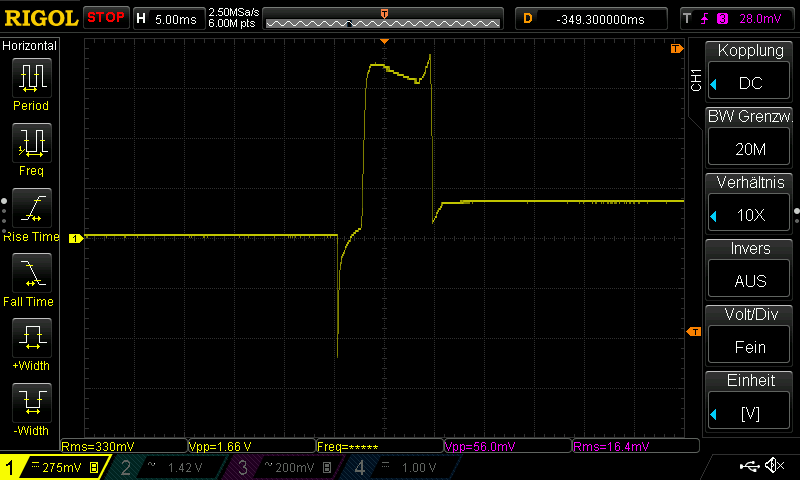Click the Freq=***** measurement readout

click(380, 446)
